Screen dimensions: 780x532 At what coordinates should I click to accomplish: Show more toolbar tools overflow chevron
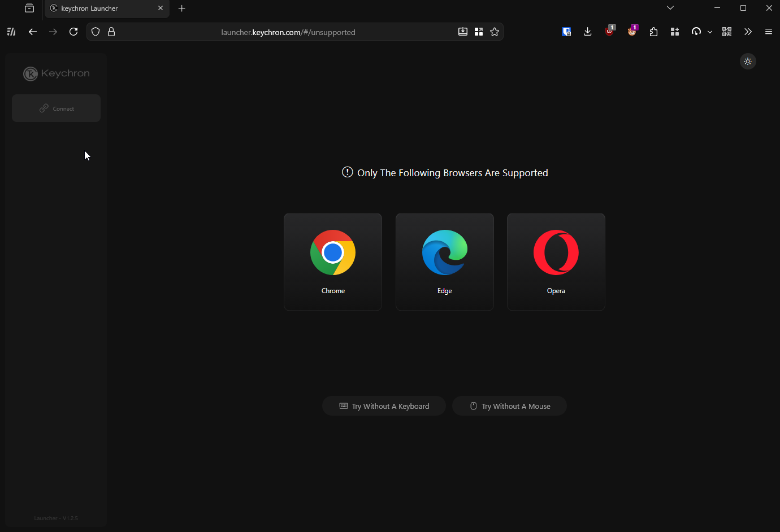[748, 32]
